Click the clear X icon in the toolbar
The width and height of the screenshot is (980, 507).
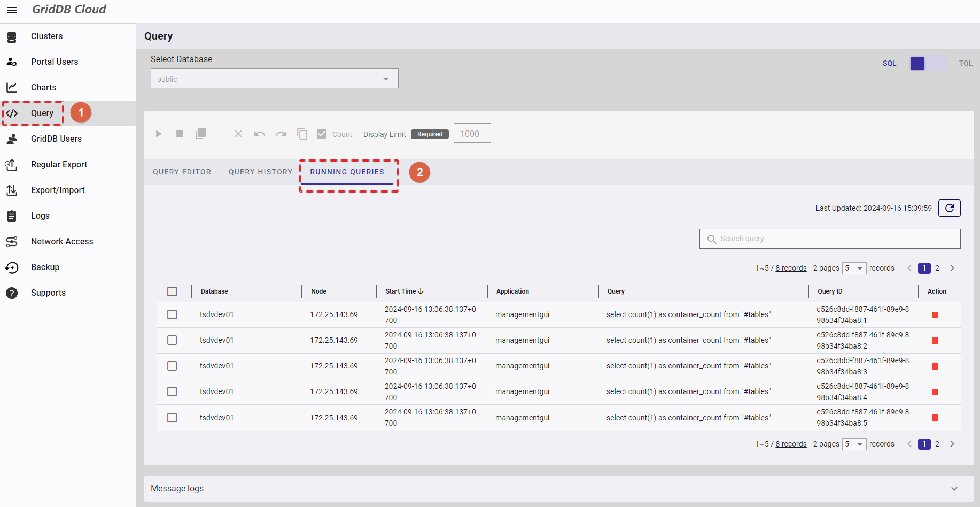pos(238,134)
